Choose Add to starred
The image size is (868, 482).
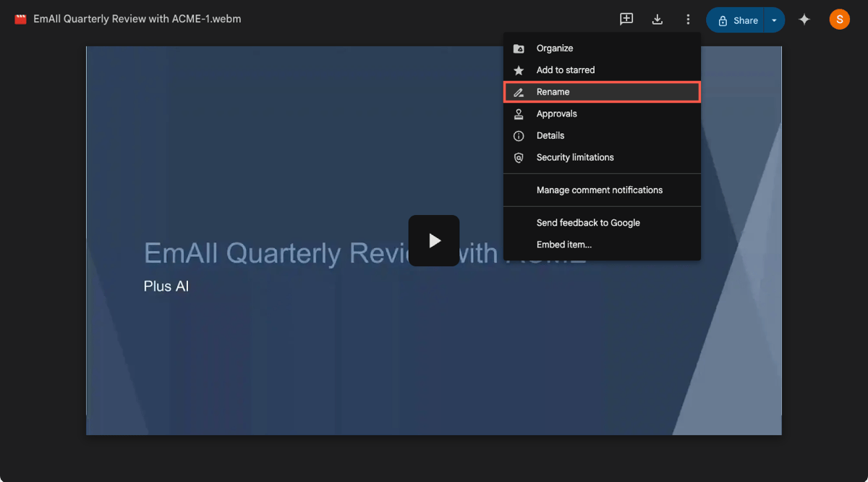(602, 70)
